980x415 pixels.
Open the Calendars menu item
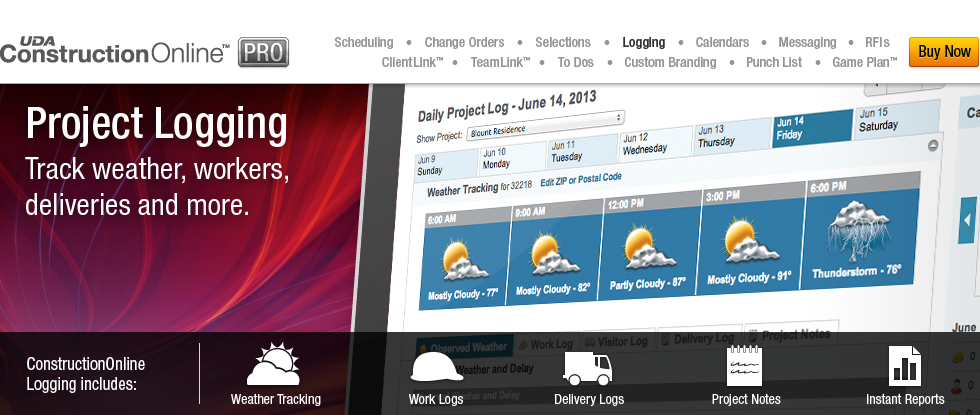722,42
